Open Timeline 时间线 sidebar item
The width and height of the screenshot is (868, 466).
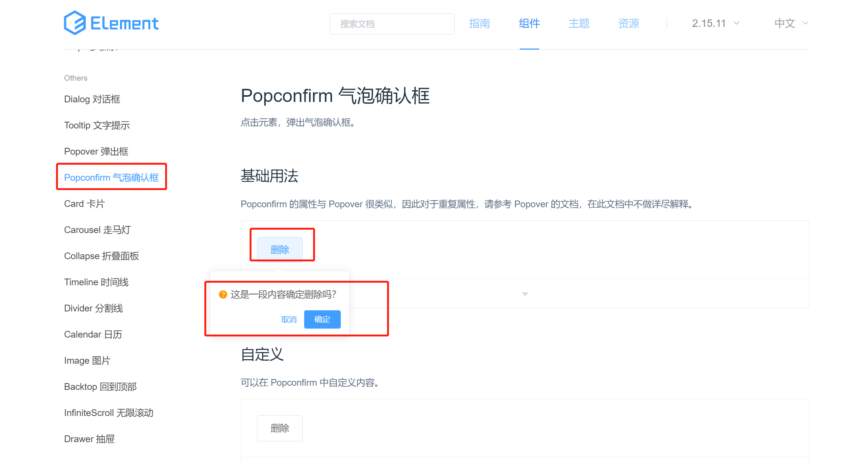coord(96,282)
